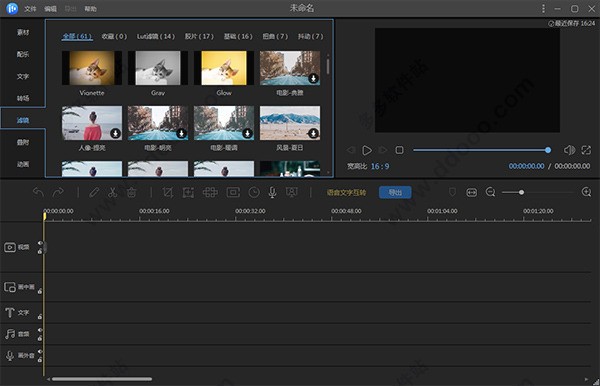This screenshot has width=600, height=386.
Task: Zoom in the timeline with plus magnifier
Action: pos(586,192)
